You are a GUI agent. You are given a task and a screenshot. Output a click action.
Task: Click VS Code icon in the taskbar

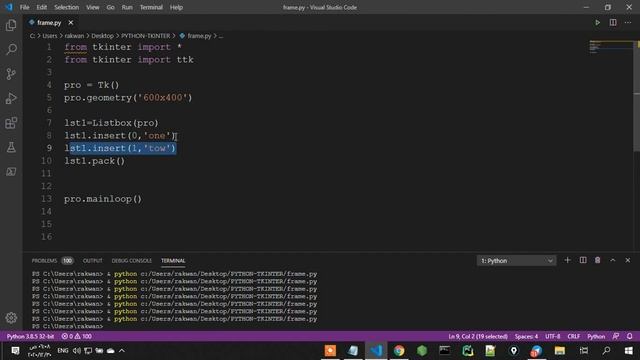tap(376, 351)
